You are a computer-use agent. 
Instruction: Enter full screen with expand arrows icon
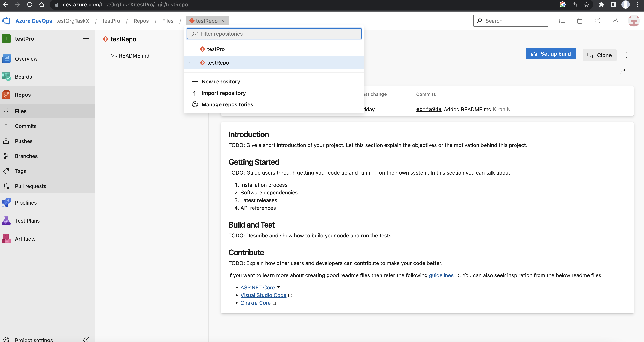coord(622,71)
